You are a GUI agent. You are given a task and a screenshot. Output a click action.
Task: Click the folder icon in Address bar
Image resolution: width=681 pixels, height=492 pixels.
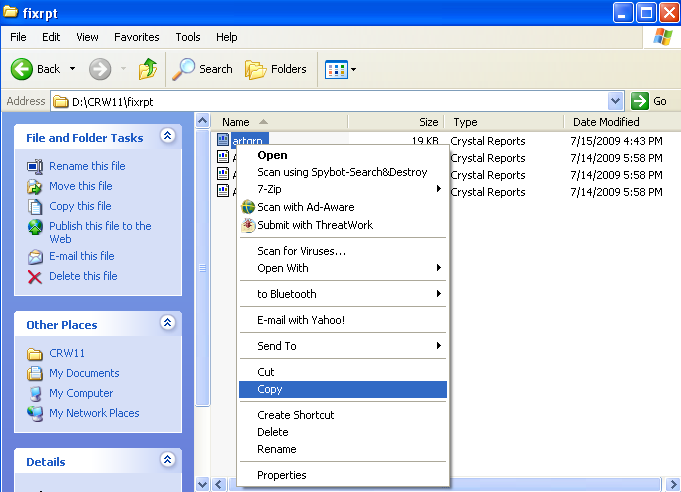pos(61,102)
